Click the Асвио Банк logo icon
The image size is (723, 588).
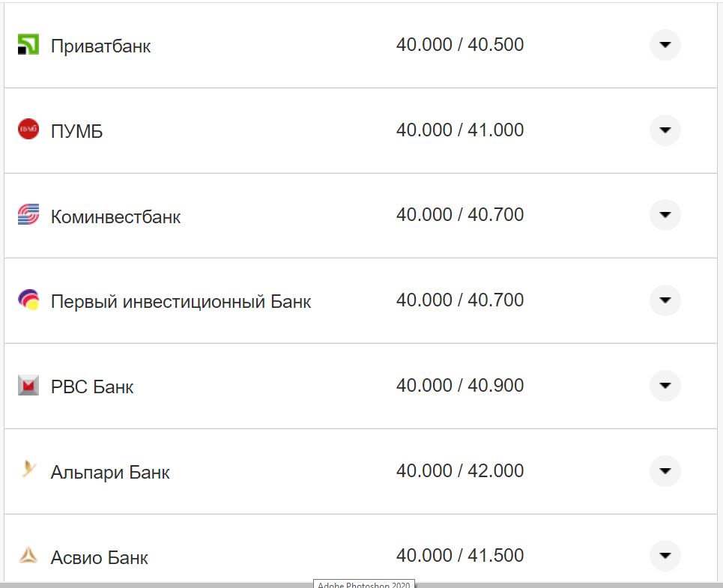(28, 556)
